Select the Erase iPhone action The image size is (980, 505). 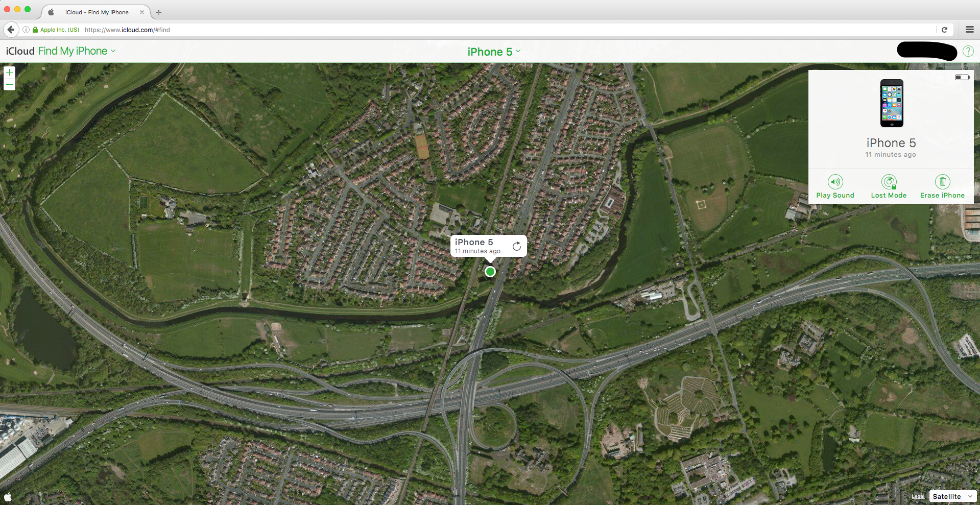click(942, 185)
